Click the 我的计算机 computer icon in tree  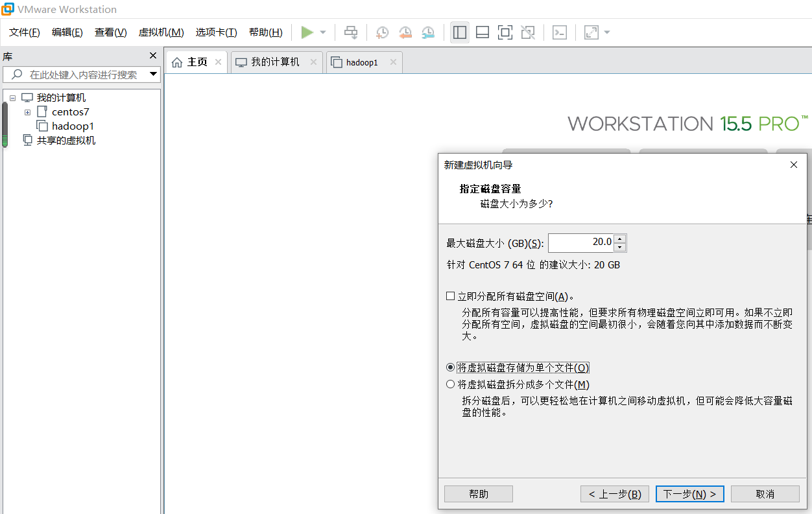[27, 98]
